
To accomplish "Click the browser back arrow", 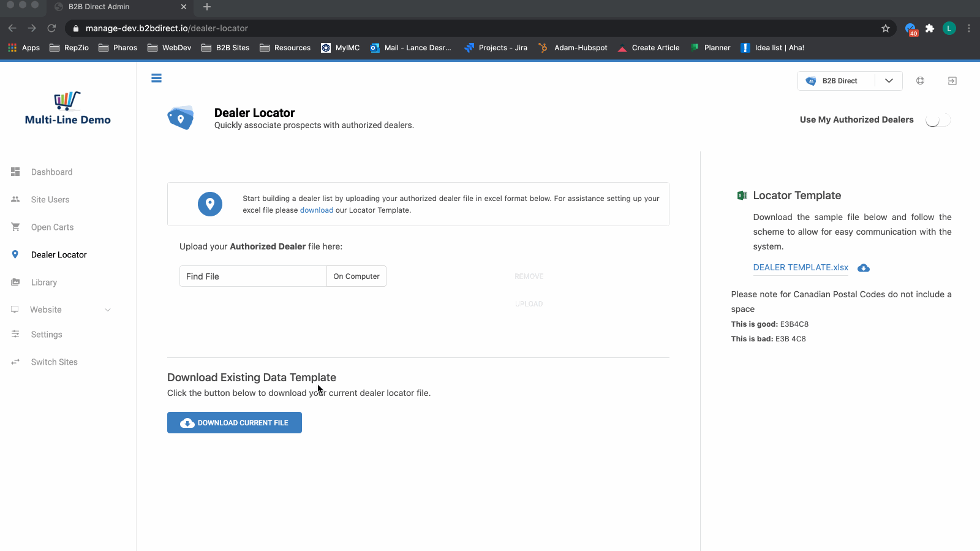I will coord(12,28).
